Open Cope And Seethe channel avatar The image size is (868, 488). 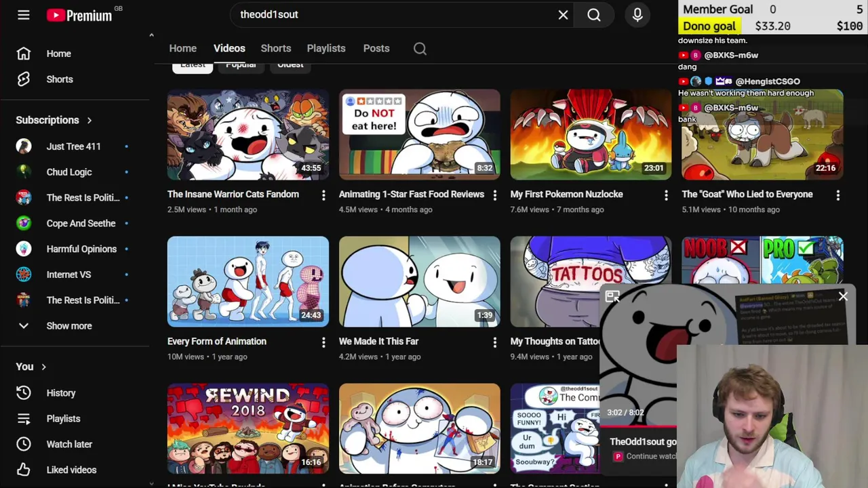tap(24, 223)
